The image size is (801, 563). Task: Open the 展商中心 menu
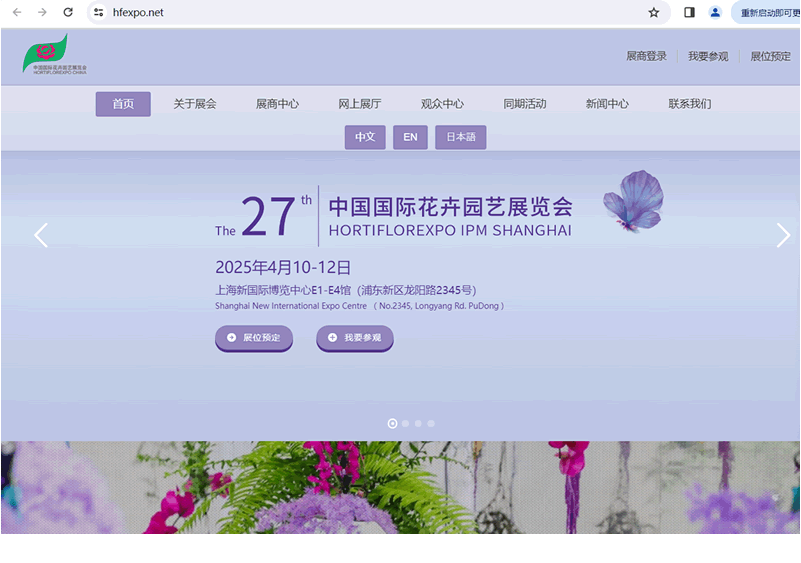(x=277, y=104)
